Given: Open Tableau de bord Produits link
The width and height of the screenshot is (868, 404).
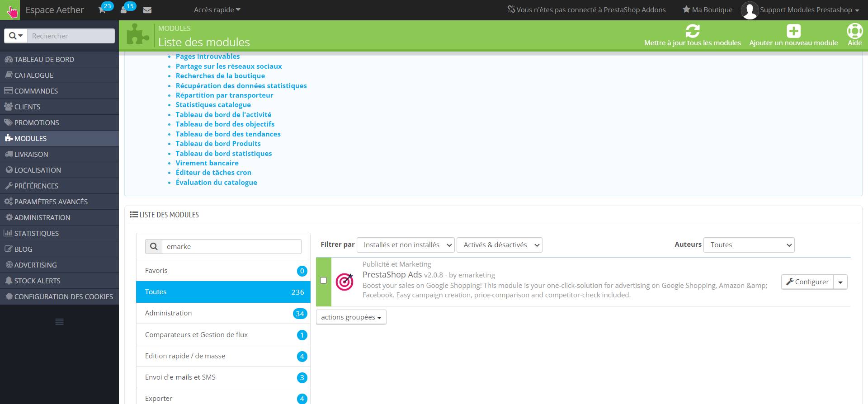Looking at the screenshot, I should click(218, 144).
